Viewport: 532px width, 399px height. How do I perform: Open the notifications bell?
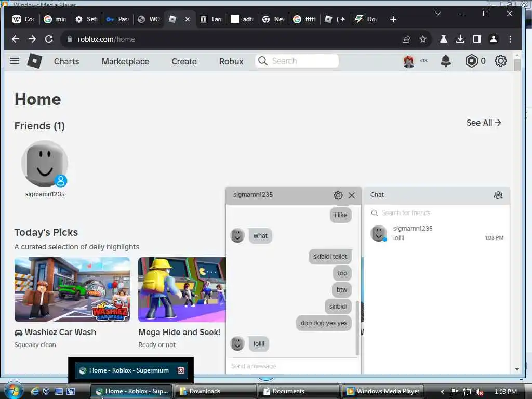445,61
